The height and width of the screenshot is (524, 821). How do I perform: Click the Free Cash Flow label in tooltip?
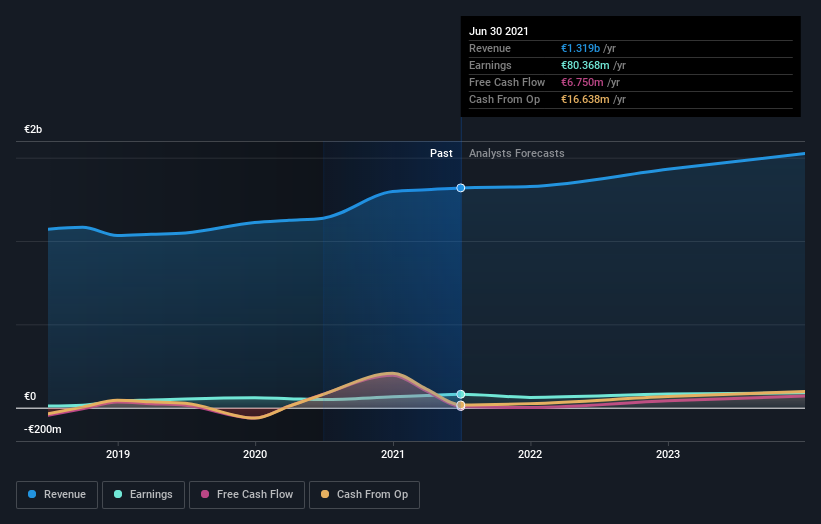pyautogui.click(x=507, y=82)
